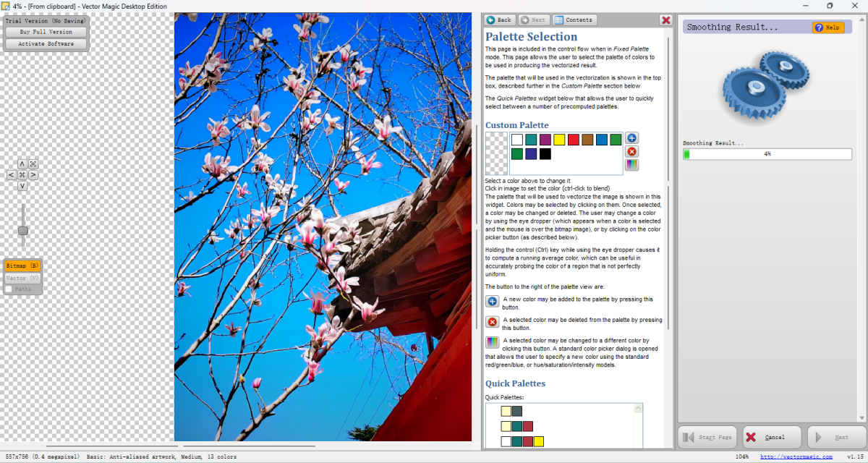Screen dimensions: 868x463
Task: Switch to Vector (V) view
Action: (x=22, y=278)
